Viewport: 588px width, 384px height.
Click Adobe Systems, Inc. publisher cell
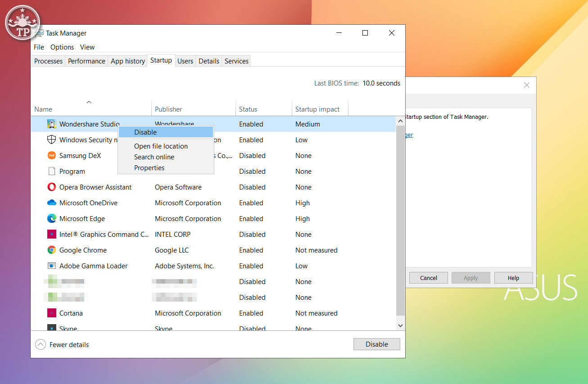click(184, 266)
